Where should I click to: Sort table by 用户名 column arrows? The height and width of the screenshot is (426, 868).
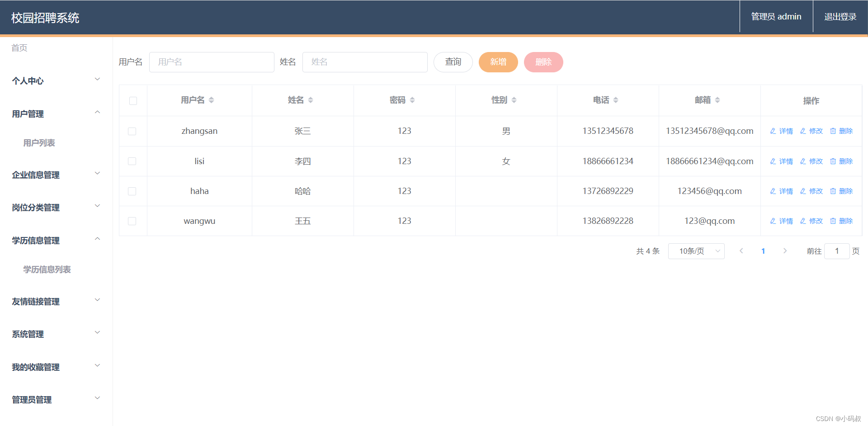(x=212, y=100)
